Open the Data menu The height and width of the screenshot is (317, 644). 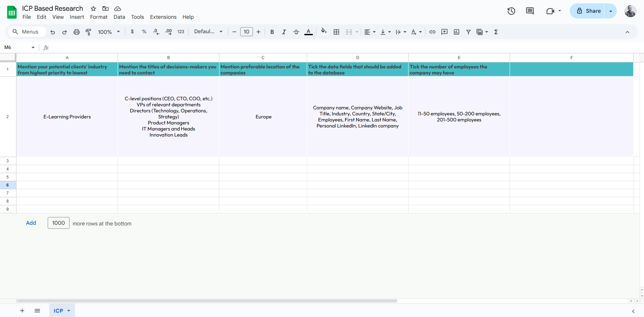tap(119, 17)
